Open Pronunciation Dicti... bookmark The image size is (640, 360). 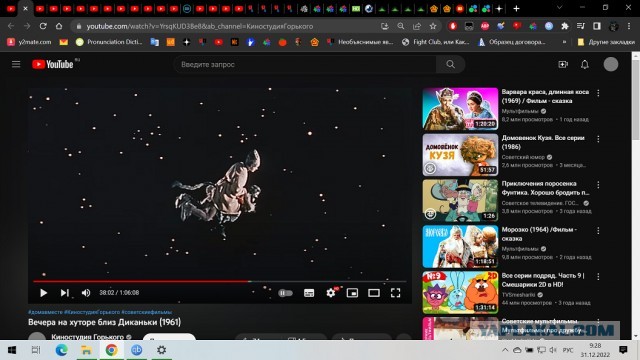tap(109, 42)
